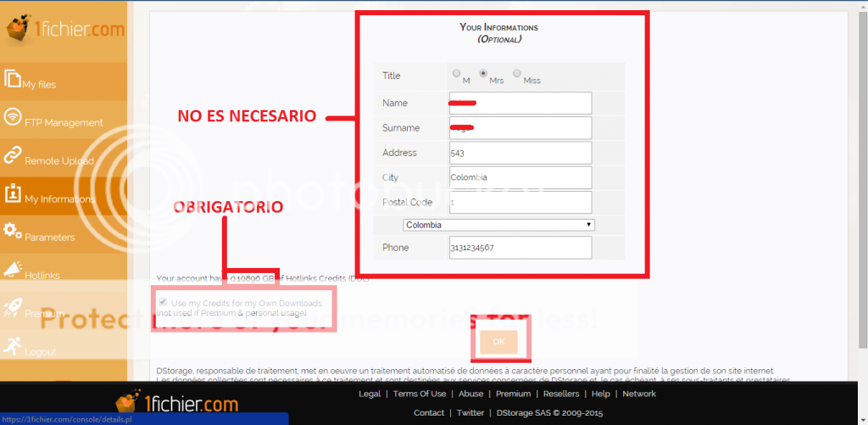Toggle Use my Credits for Own Downloads checkbox

tap(163, 303)
